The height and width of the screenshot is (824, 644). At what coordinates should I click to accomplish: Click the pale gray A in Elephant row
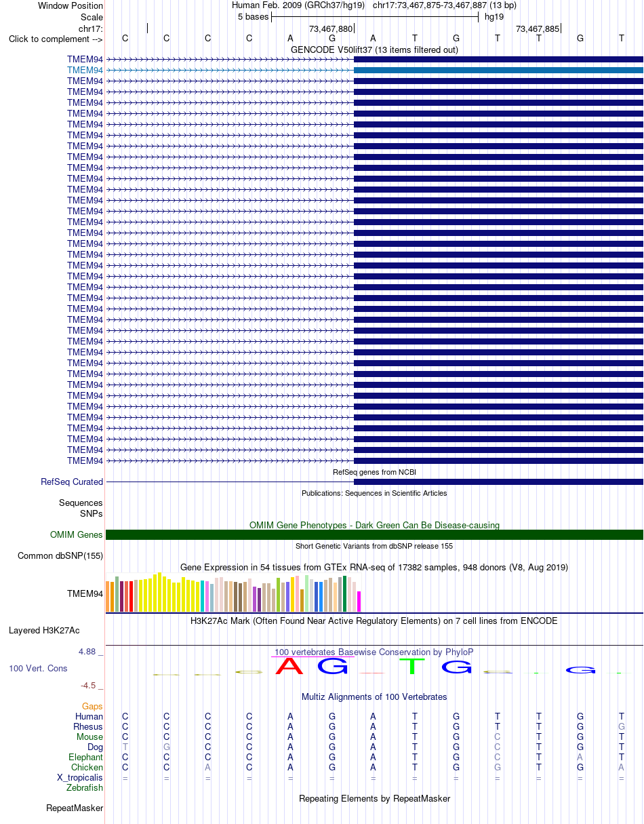point(580,757)
